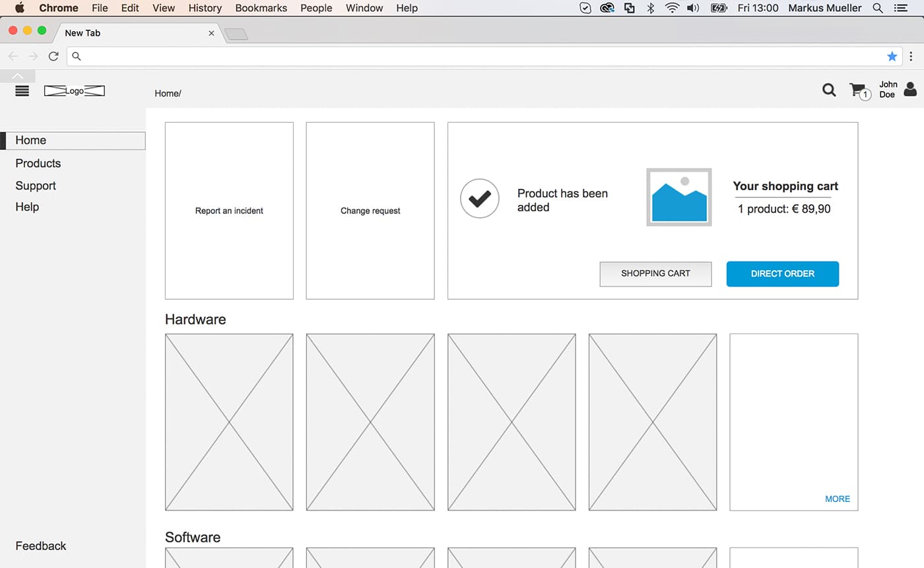This screenshot has height=568, width=924.
Task: Click the product thumbnail in cart notification
Action: pos(678,197)
